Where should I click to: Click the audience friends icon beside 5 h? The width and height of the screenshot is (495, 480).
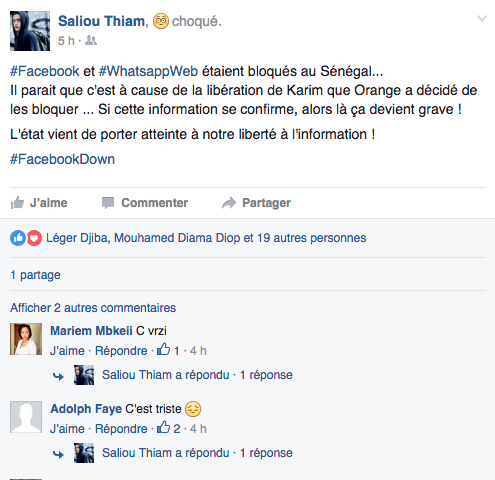[91, 41]
